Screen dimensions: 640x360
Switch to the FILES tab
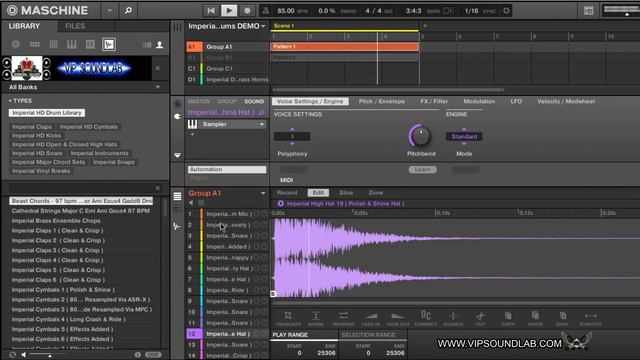pyautogui.click(x=75, y=26)
